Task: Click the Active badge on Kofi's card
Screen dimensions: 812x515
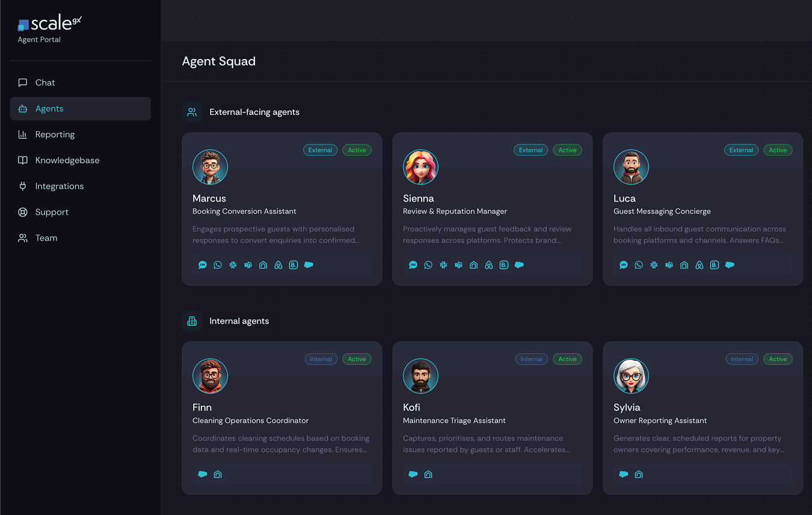Action: (567, 359)
